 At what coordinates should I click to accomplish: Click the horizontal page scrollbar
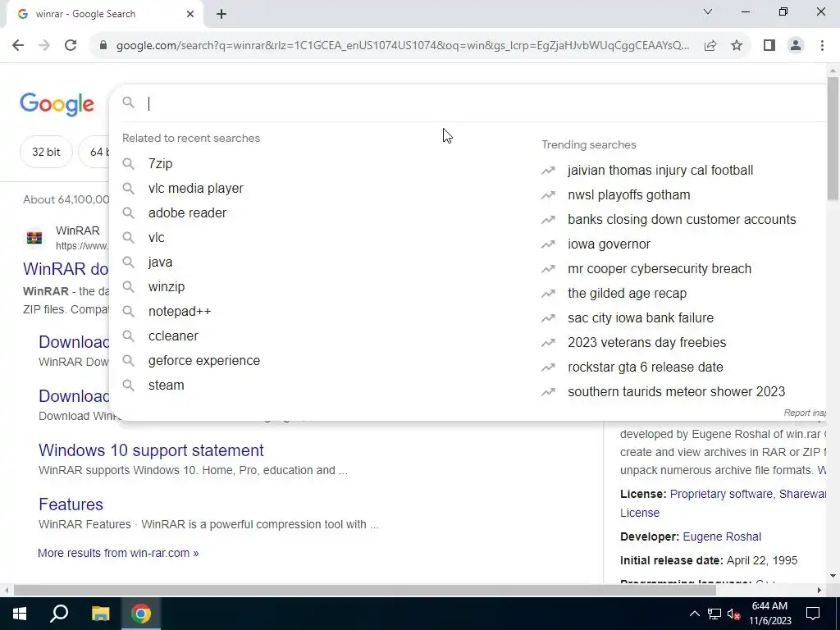pos(364,591)
